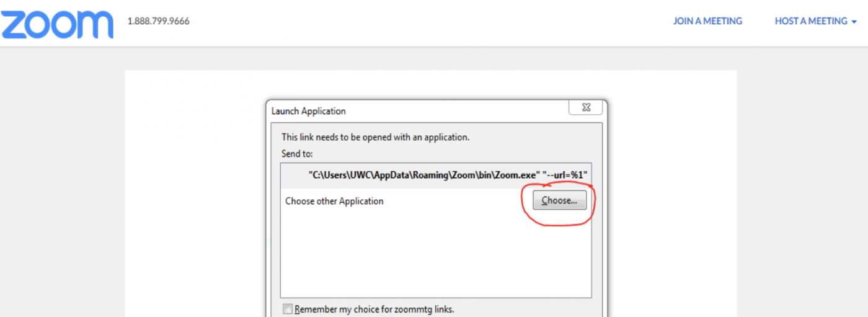Open the JOIN A MEETING link
This screenshot has width=868, height=317.
point(707,21)
